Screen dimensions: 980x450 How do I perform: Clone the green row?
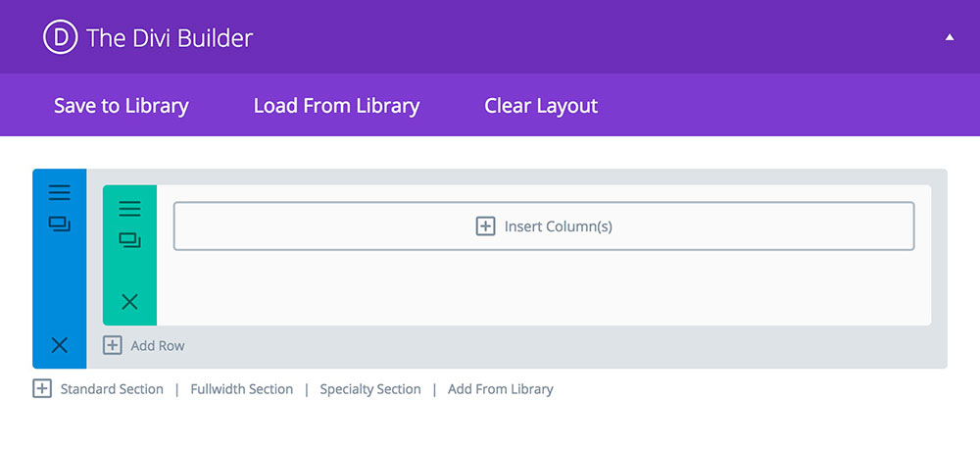point(129,239)
